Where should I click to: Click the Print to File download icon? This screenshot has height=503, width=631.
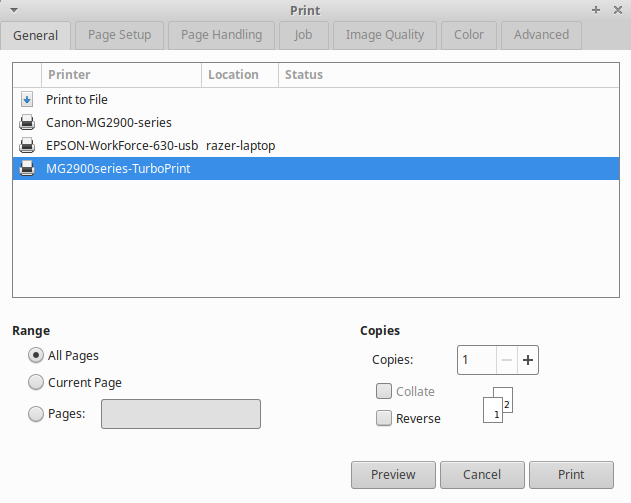tap(27, 100)
